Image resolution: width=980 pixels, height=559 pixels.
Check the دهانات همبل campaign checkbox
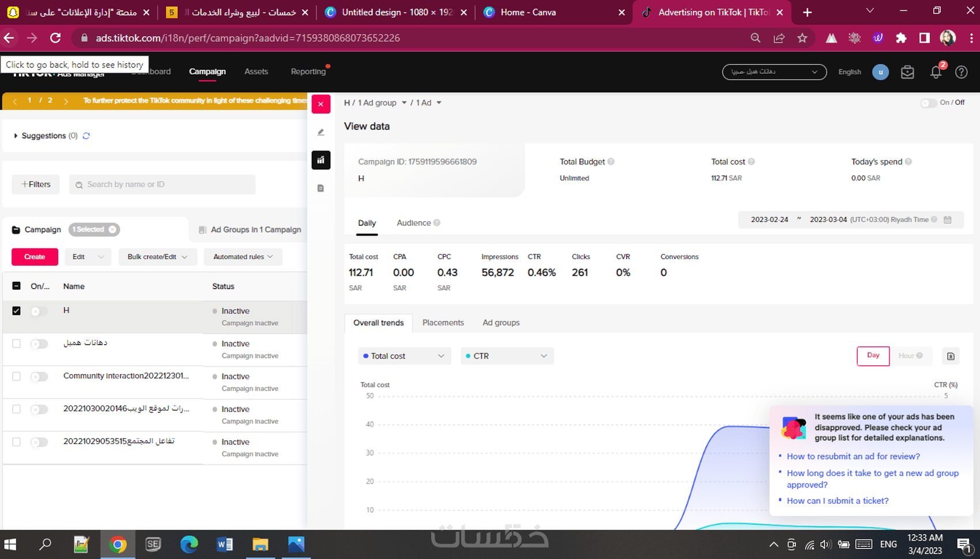tap(16, 343)
